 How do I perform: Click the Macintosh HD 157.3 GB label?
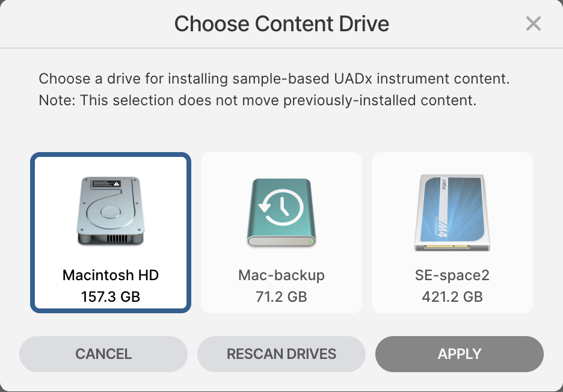(x=110, y=286)
